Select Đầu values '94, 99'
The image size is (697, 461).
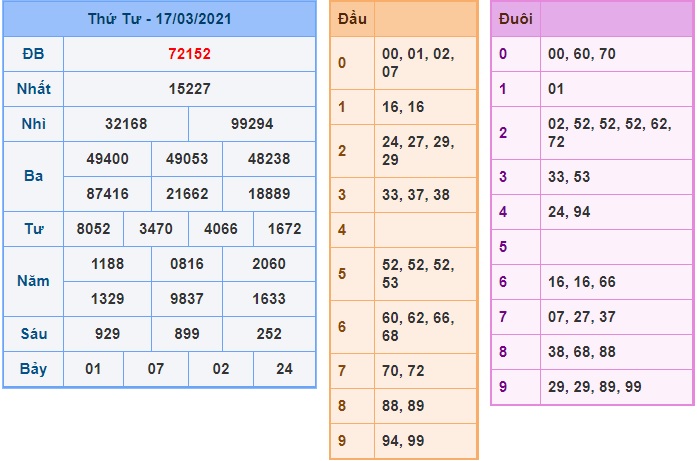coord(403,441)
